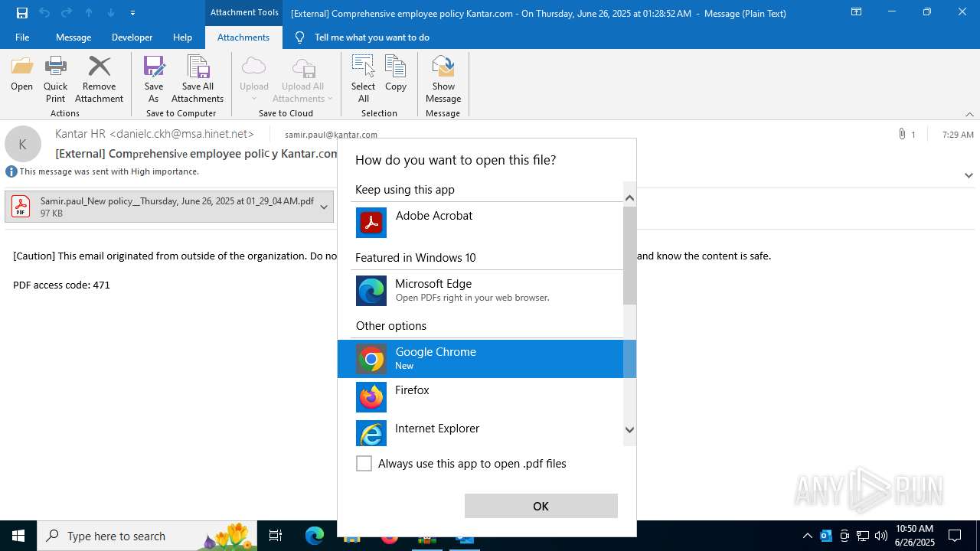Screen dimensions: 980x551
Task: Show hidden tray icons chevron
Action: pyautogui.click(x=808, y=536)
